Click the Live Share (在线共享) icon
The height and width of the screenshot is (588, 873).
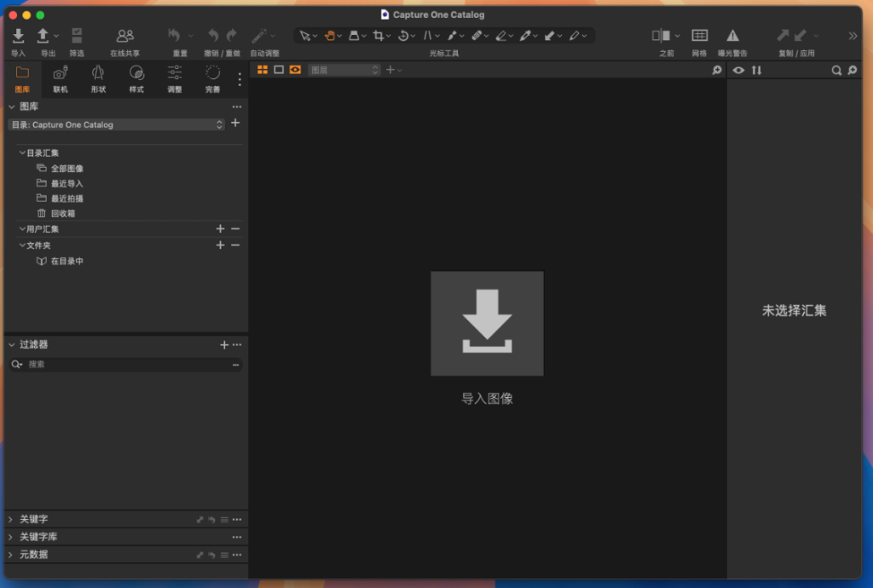click(x=124, y=36)
